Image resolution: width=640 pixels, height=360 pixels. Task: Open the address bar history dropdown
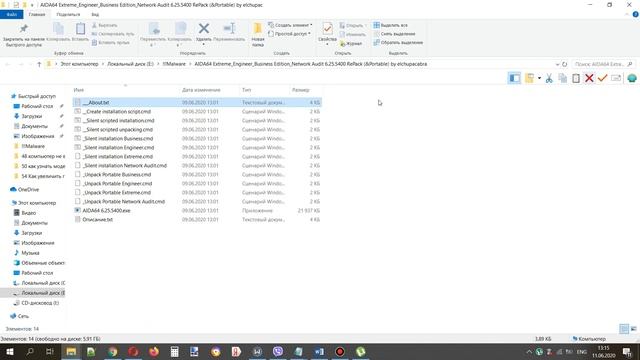(x=557, y=64)
